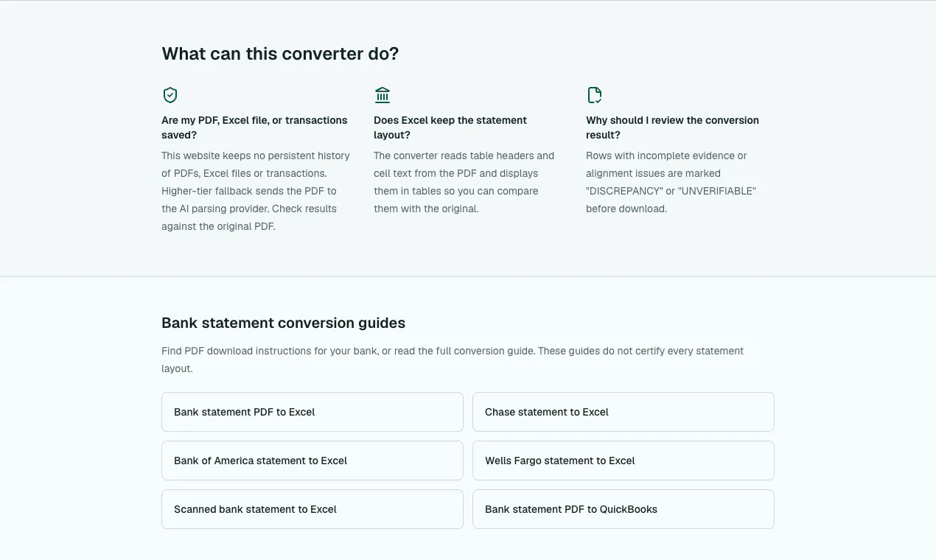Click the bank building icon
Viewport: 936px width, 560px height.
pos(383,95)
